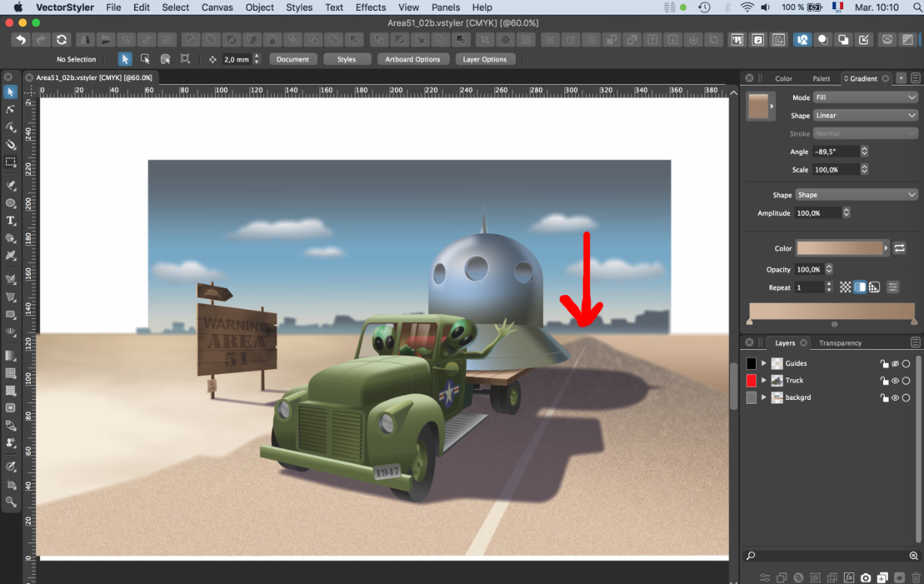Open the Shape dropdown set to Linear
This screenshot has width=924, height=584.
(x=865, y=116)
